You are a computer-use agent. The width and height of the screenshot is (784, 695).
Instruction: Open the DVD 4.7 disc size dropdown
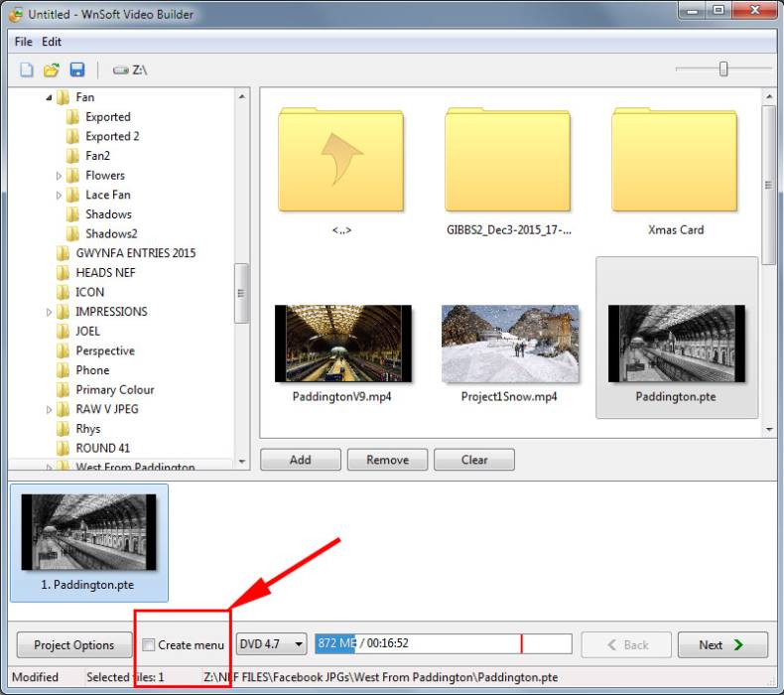271,644
